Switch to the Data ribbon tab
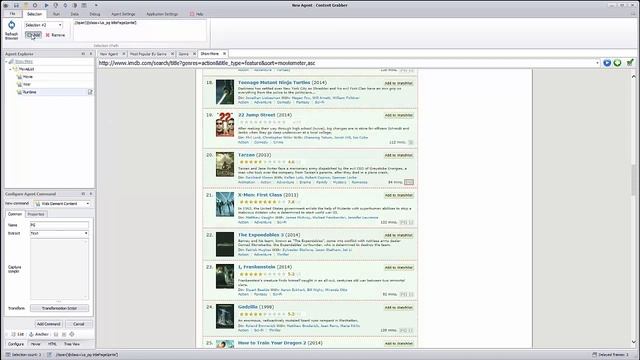The width and height of the screenshot is (640, 360). coord(74,14)
